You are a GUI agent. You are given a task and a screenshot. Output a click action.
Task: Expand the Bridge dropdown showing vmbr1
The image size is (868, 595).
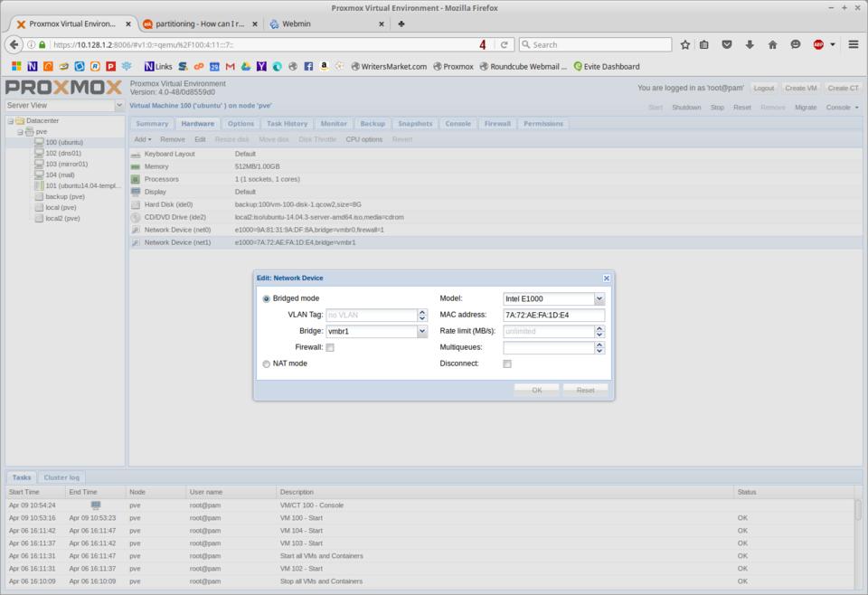click(x=421, y=332)
